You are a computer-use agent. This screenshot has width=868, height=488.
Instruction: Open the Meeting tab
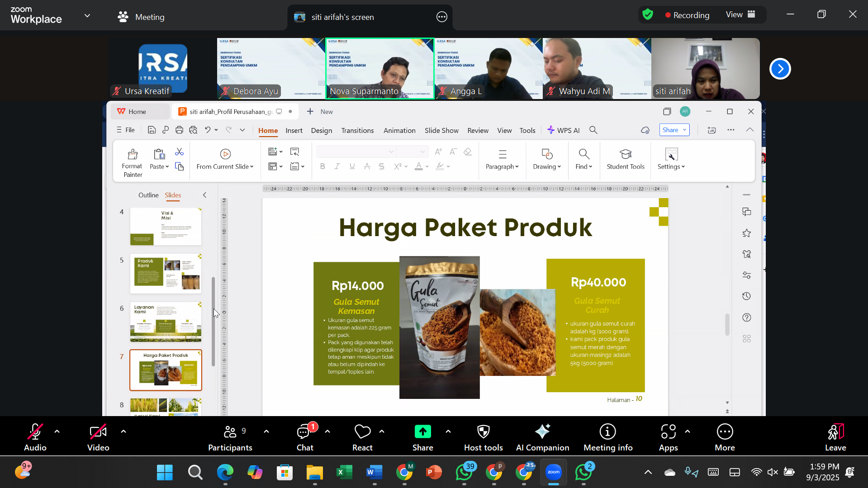click(141, 17)
